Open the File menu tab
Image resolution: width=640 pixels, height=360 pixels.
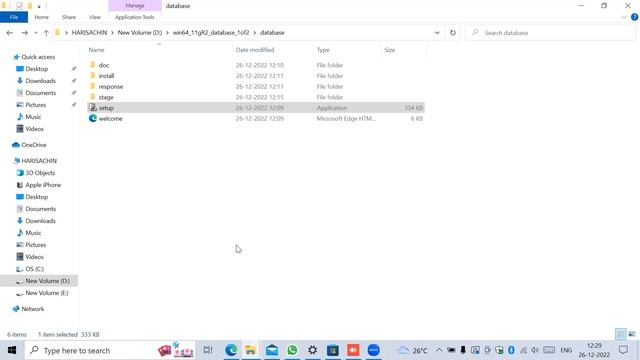click(x=14, y=17)
